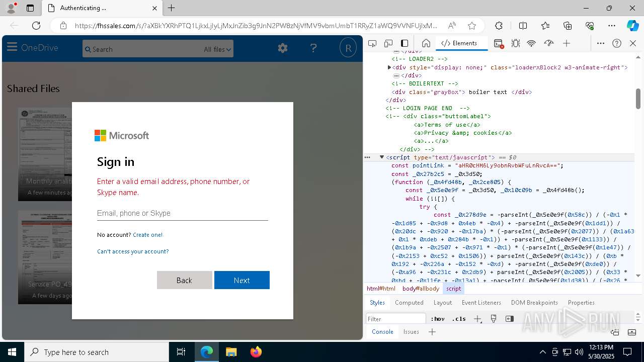Image resolution: width=644 pixels, height=362 pixels.
Task: Toggle device emulation icon in DevTools
Action: [388, 43]
